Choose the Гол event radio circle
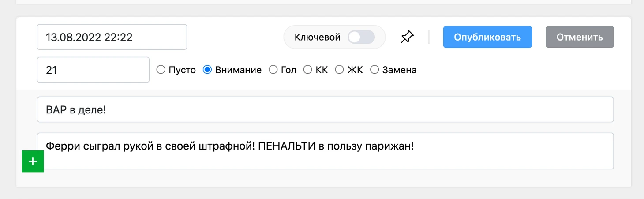 point(273,70)
